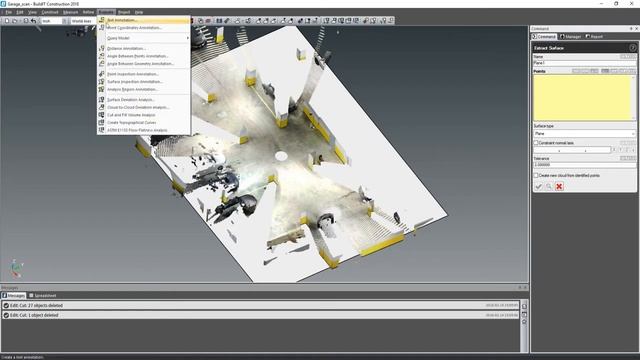
Task: Switch to the Report tab in the right panel
Action: [x=594, y=37]
